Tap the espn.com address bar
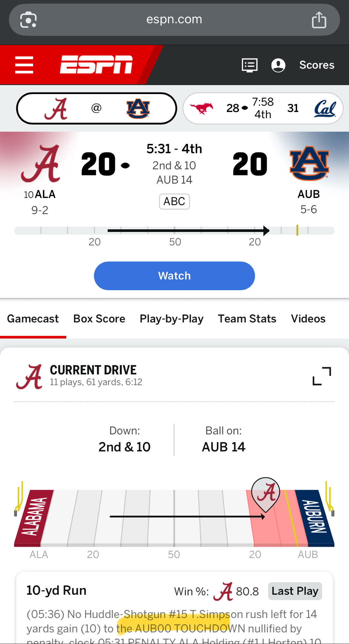Viewport: 349px width, 644px height. pyautogui.click(x=174, y=20)
